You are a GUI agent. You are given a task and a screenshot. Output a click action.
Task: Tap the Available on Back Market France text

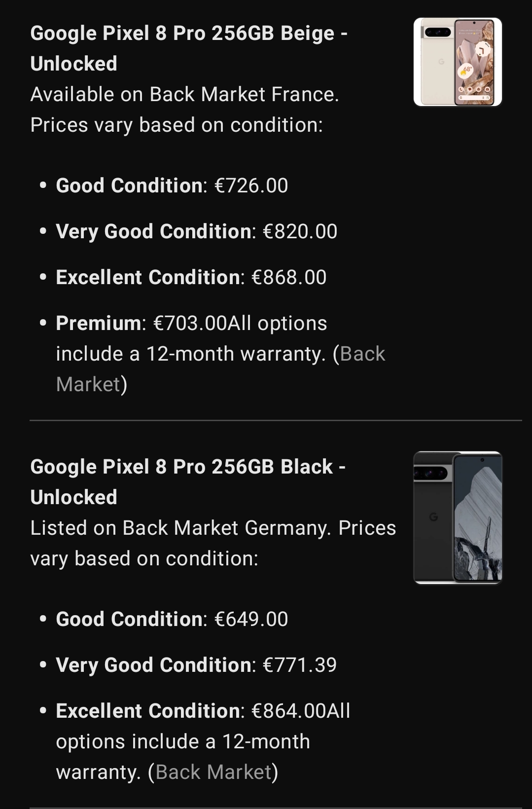pyautogui.click(x=184, y=95)
